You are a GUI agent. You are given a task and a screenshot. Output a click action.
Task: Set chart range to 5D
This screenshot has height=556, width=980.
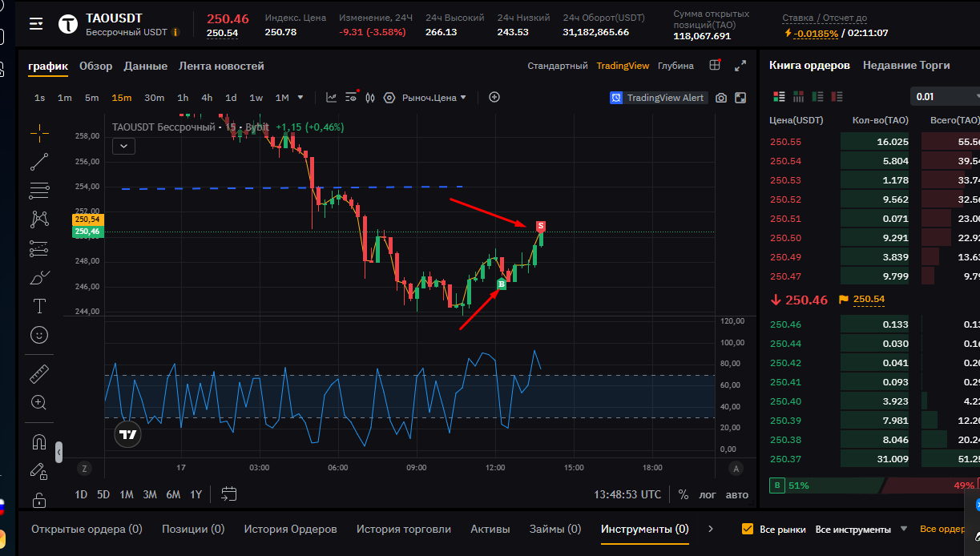click(103, 494)
